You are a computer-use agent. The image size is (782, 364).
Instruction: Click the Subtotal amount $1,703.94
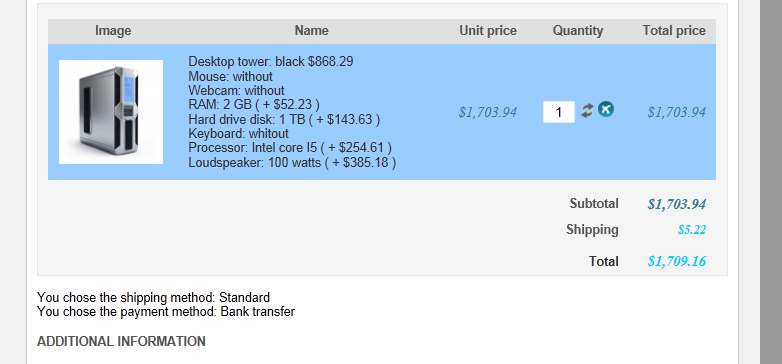pos(676,204)
